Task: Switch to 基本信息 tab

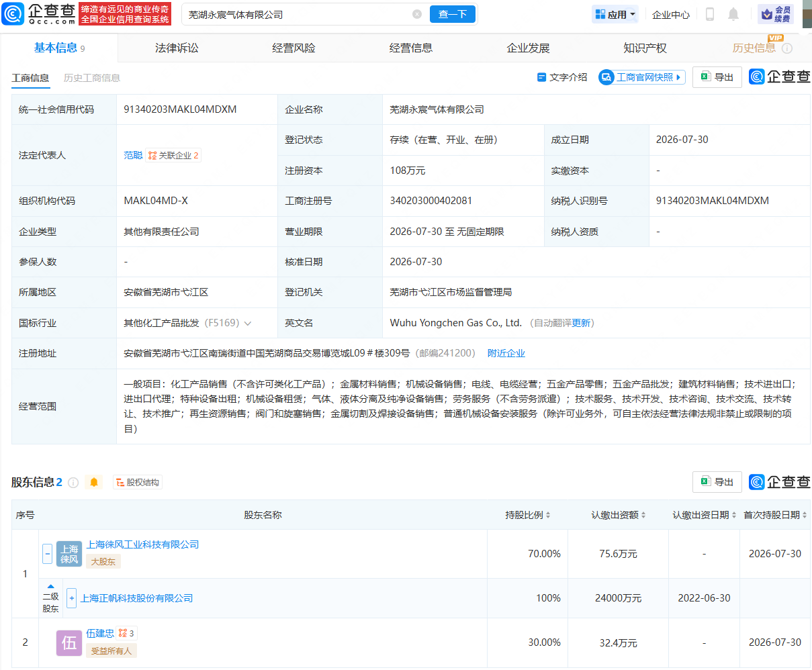Action: [59, 48]
